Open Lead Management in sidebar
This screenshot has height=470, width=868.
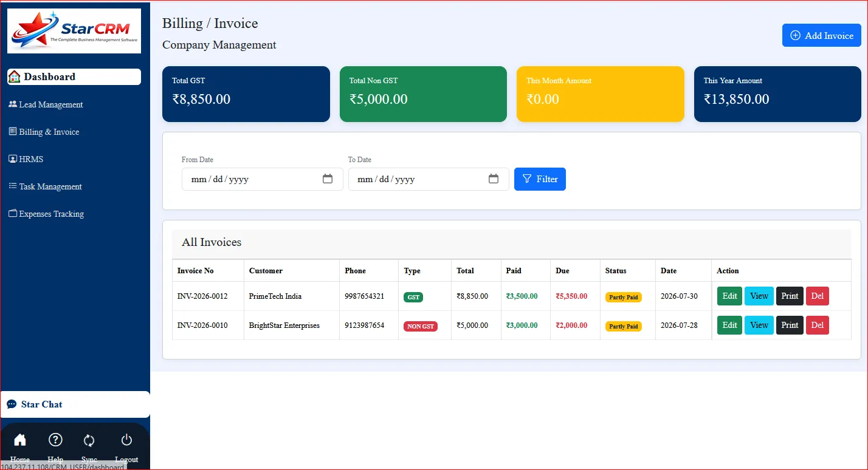46,104
